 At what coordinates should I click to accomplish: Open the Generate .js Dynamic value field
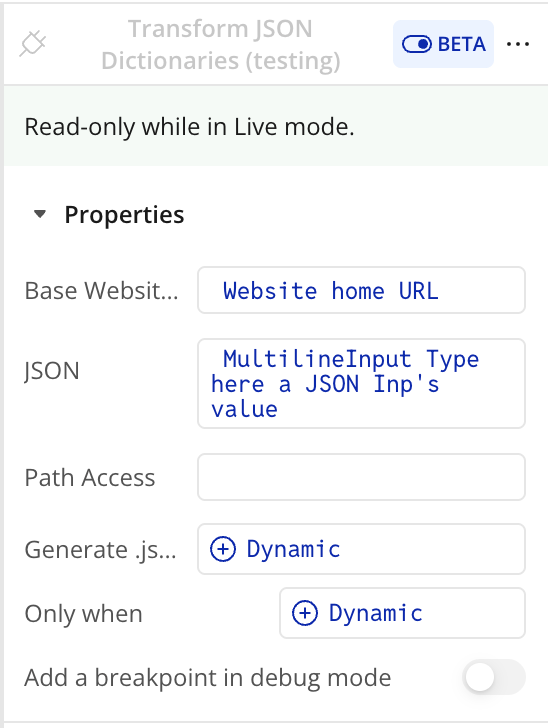click(x=361, y=549)
